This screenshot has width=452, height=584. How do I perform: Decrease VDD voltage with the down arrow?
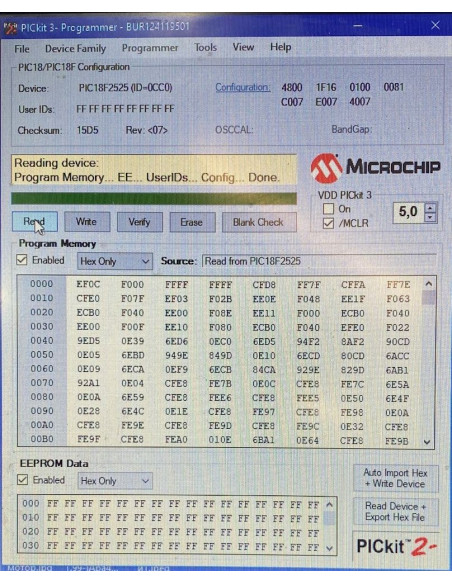point(430,217)
